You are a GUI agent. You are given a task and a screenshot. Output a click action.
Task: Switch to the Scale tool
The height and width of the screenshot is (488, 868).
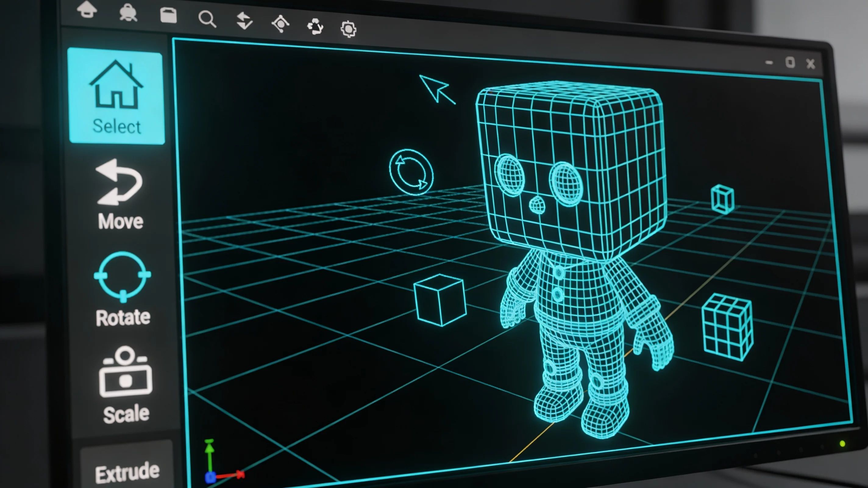(126, 385)
